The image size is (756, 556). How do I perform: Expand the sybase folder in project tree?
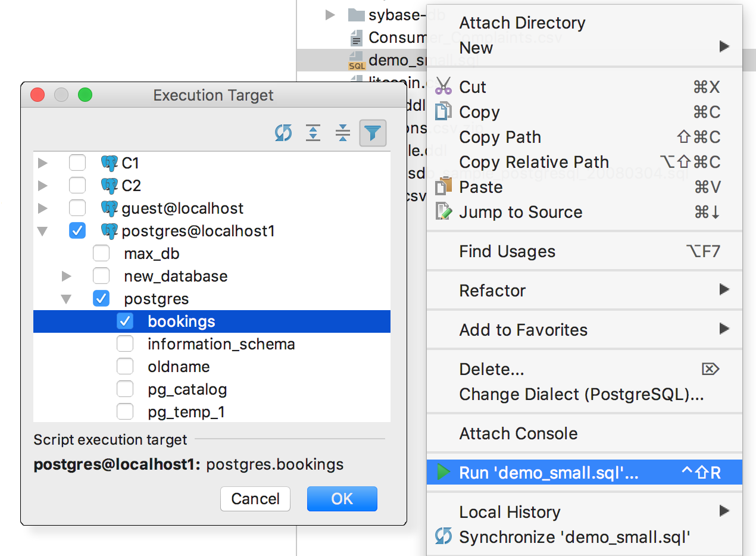tap(330, 15)
